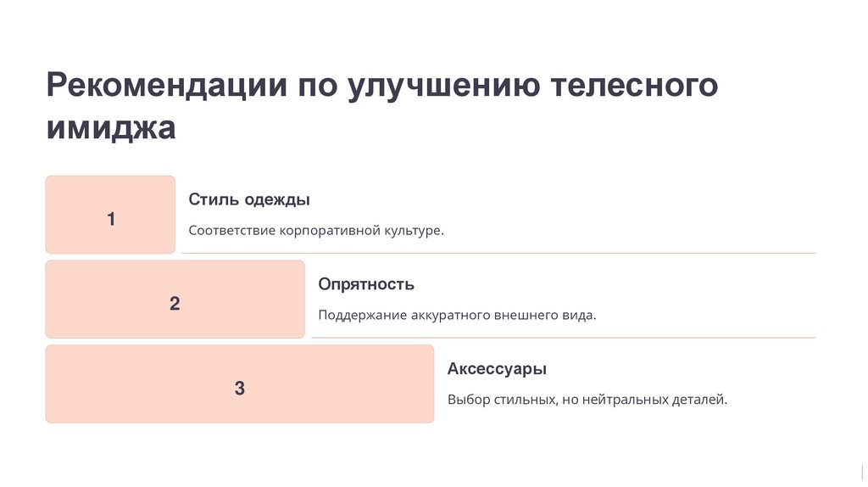The image size is (868, 487).
Task: Click the heading "Стиль одежды"
Action: [249, 200]
